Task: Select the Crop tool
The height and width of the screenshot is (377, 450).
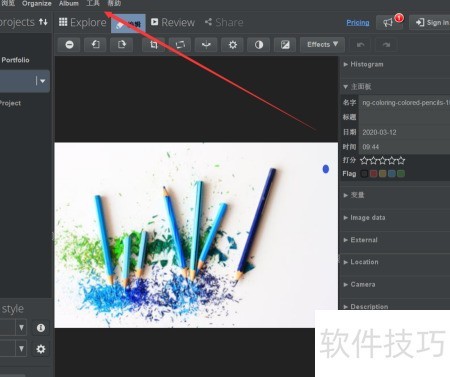Action: 154,45
